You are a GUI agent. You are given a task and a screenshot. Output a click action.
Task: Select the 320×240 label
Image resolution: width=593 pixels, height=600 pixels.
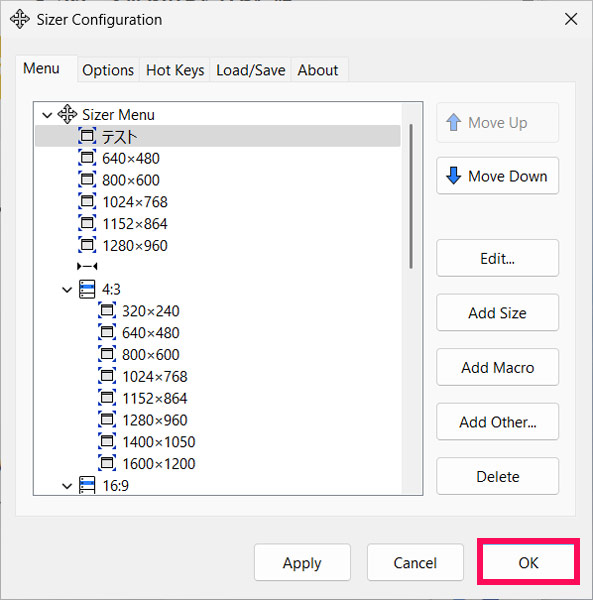point(150,311)
